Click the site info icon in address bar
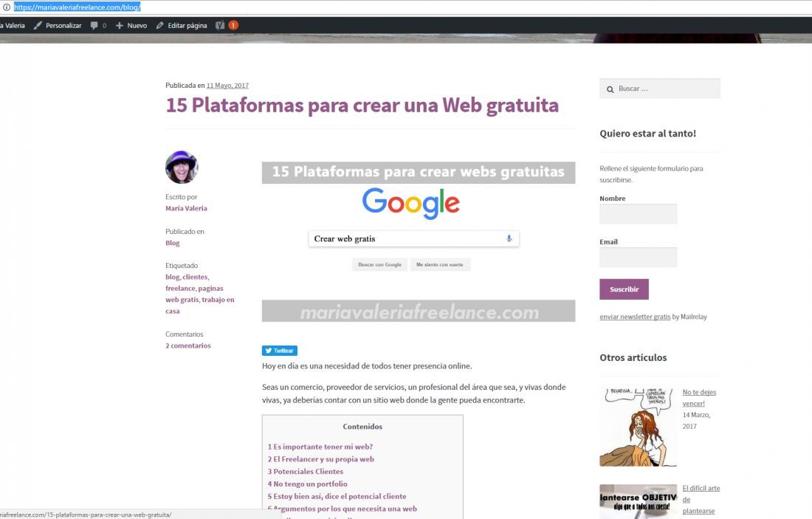The height and width of the screenshot is (519, 812). coord(6,7)
